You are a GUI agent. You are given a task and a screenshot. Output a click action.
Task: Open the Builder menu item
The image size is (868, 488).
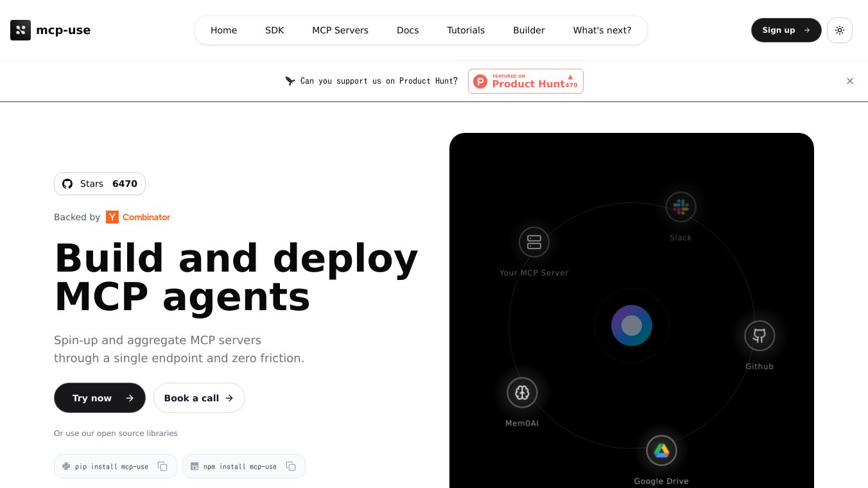click(529, 30)
